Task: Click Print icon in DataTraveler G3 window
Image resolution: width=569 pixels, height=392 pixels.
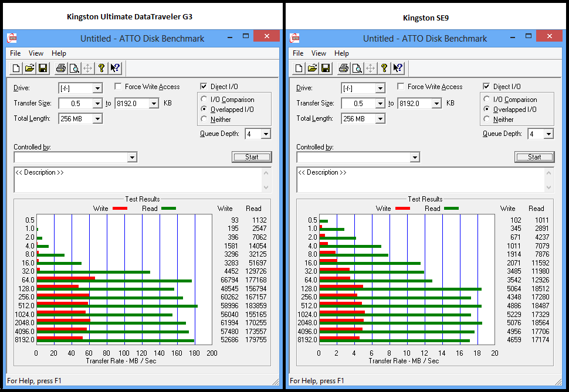Action: tap(61, 68)
